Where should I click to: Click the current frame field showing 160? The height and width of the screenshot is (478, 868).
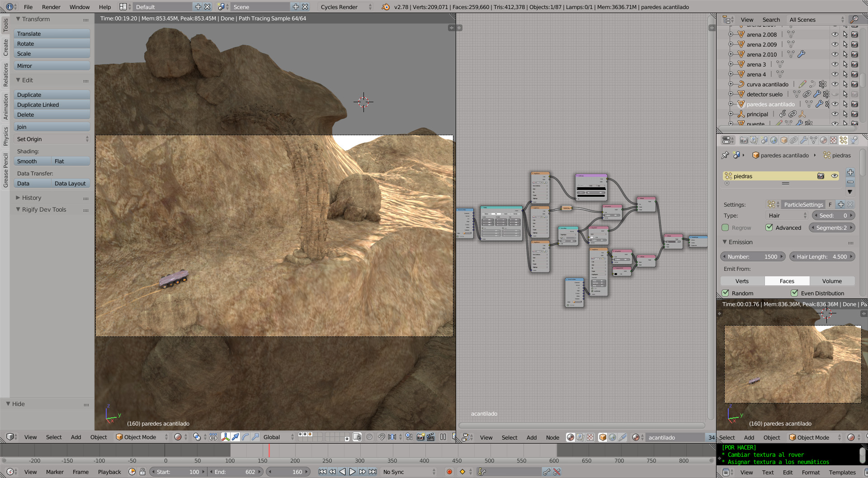[x=288, y=472]
